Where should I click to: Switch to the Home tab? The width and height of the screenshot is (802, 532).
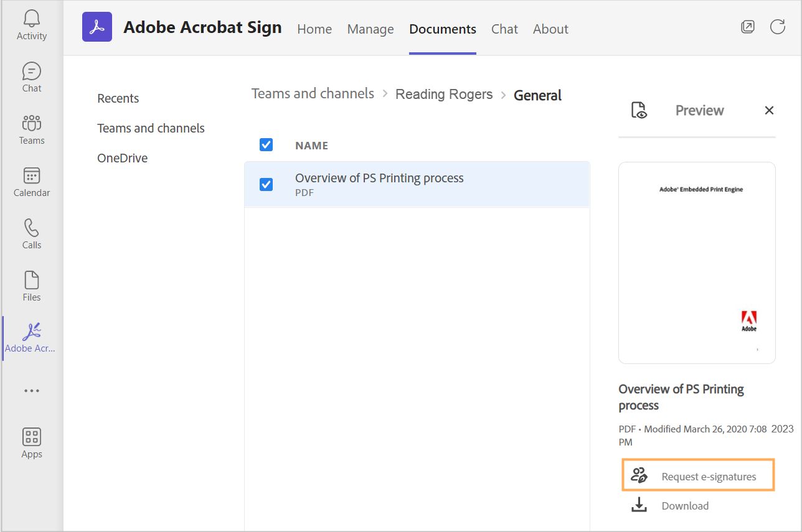pos(314,29)
